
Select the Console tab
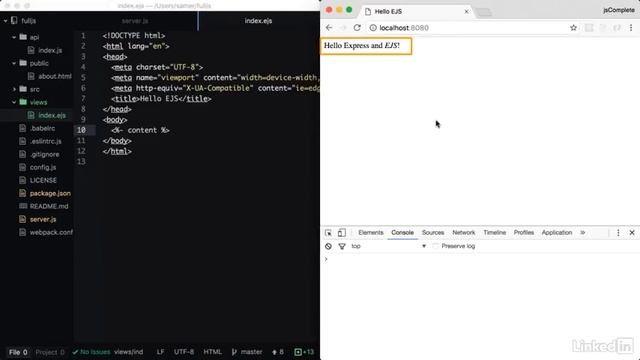click(x=402, y=233)
